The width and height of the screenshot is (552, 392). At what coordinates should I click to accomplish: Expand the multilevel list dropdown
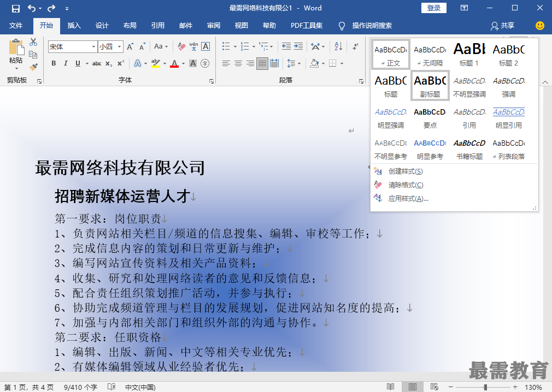pos(272,46)
